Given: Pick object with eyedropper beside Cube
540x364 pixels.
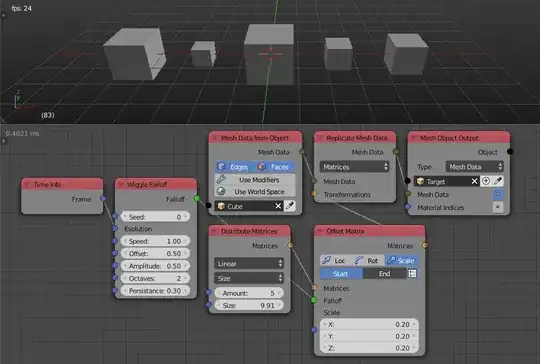Looking at the screenshot, I should [x=290, y=206].
